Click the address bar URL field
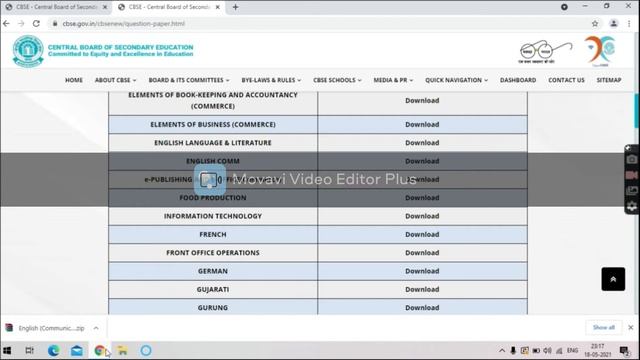The image size is (640, 360). (318, 24)
